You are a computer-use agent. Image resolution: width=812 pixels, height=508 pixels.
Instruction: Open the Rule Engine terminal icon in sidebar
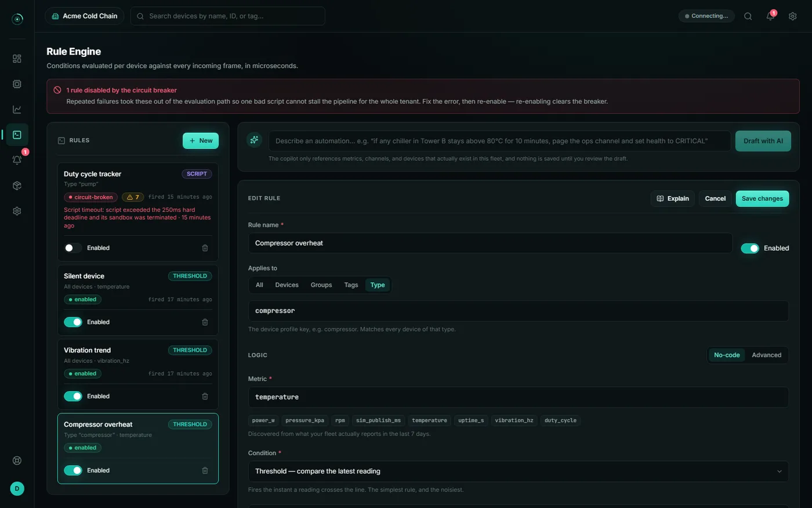click(17, 135)
